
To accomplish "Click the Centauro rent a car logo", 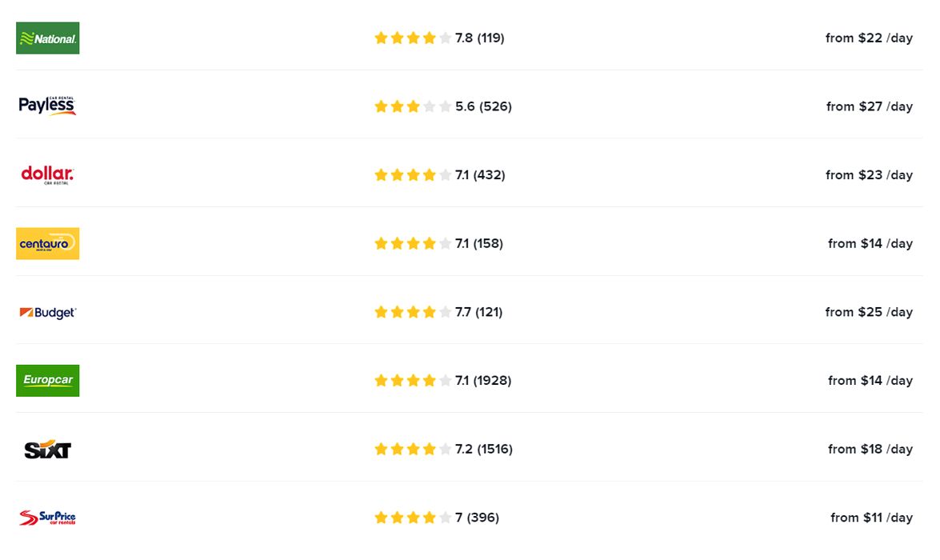I will tap(47, 244).
